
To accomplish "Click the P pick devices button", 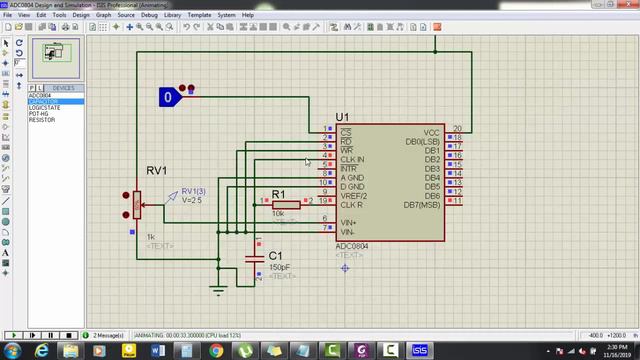I will pyautogui.click(x=32, y=88).
